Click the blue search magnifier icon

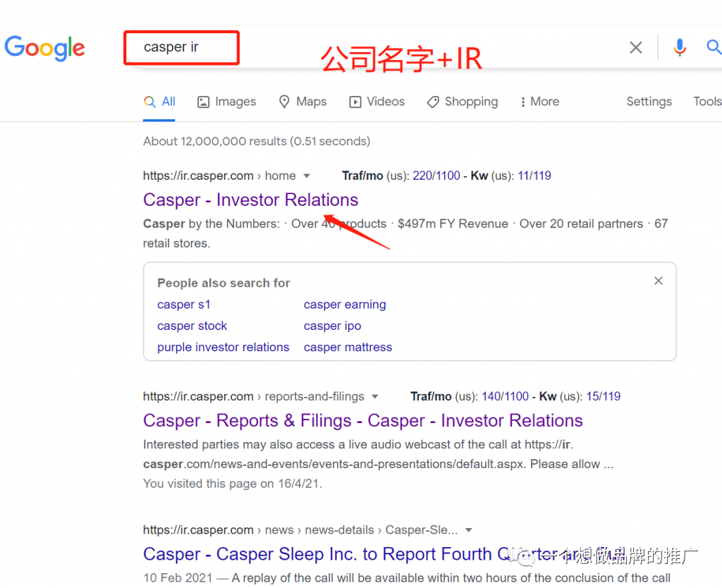pyautogui.click(x=713, y=47)
